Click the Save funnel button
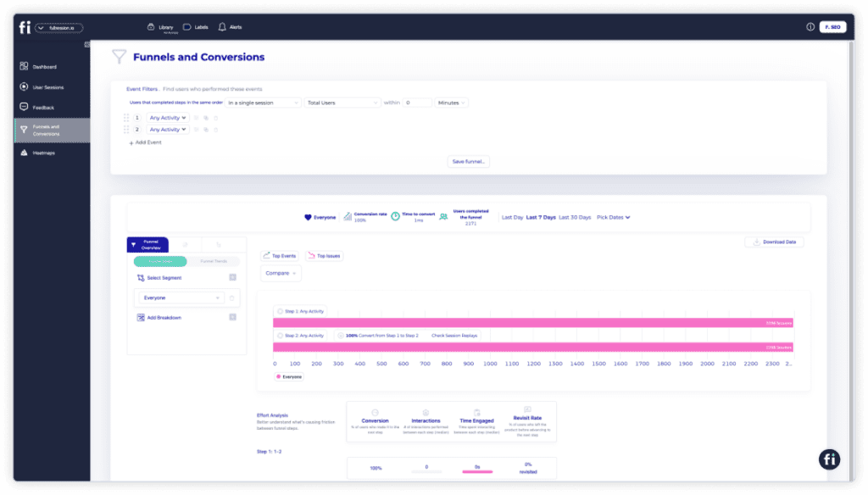This screenshot has height=495, width=868. tap(469, 161)
